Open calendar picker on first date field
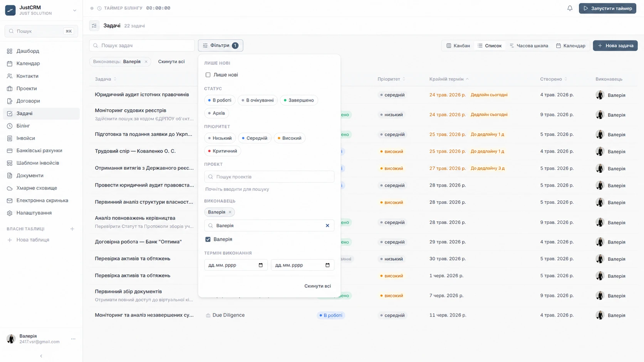 click(x=261, y=265)
